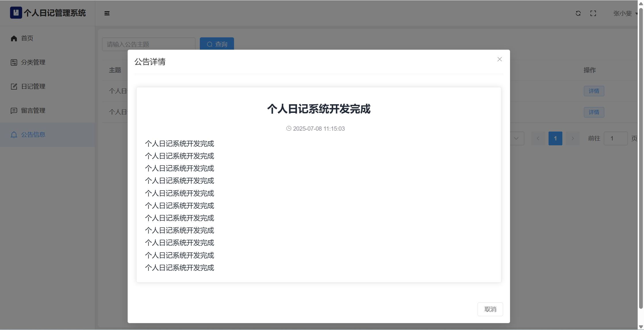The image size is (644, 330).
Task: Open 首页 in sidebar
Action: pos(27,38)
